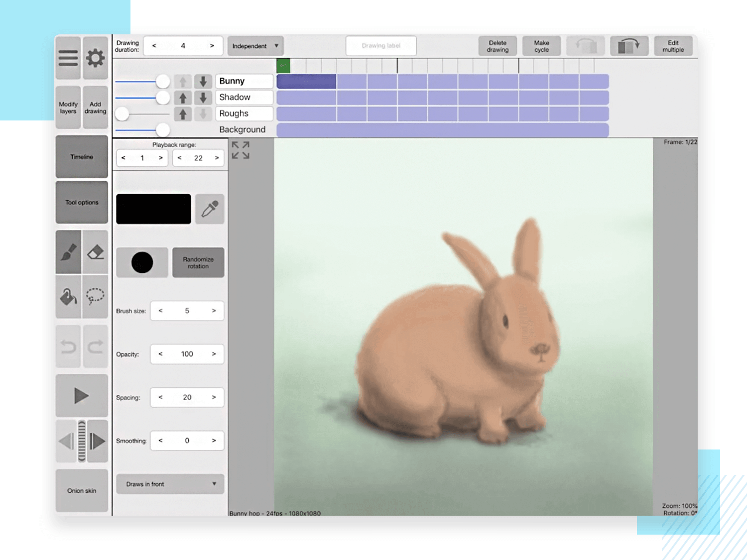Viewport: 747px width, 560px height.
Task: Move the Shadow layer down
Action: pyautogui.click(x=203, y=98)
